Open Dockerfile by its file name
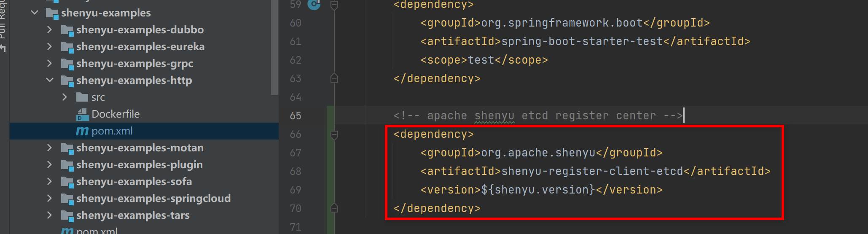868x234 pixels. (116, 114)
